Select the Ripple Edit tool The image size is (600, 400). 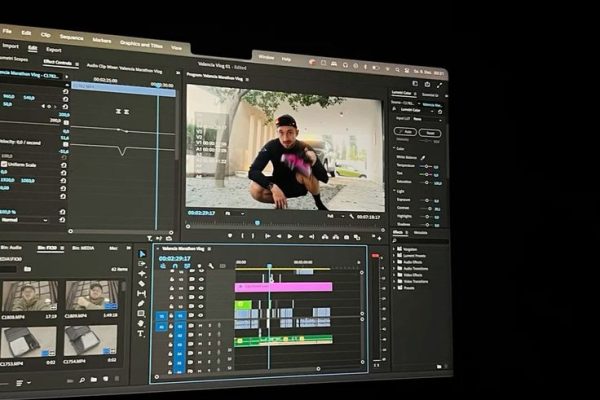[142, 274]
